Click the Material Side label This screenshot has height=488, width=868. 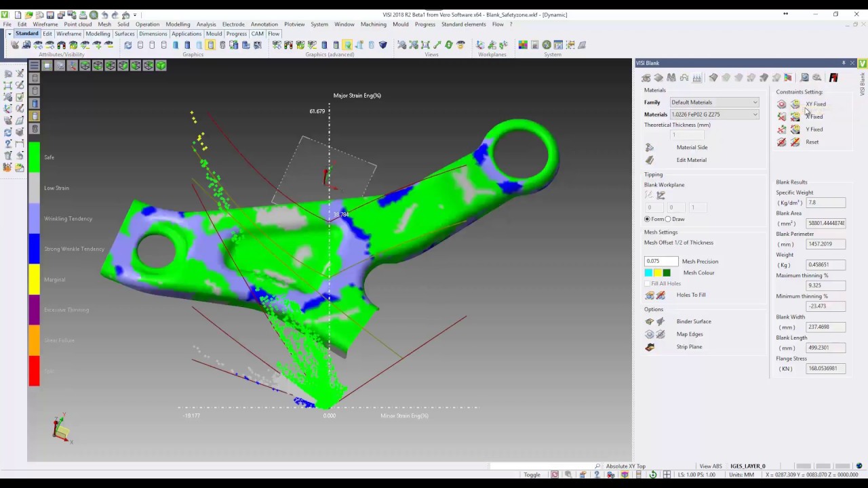(692, 147)
